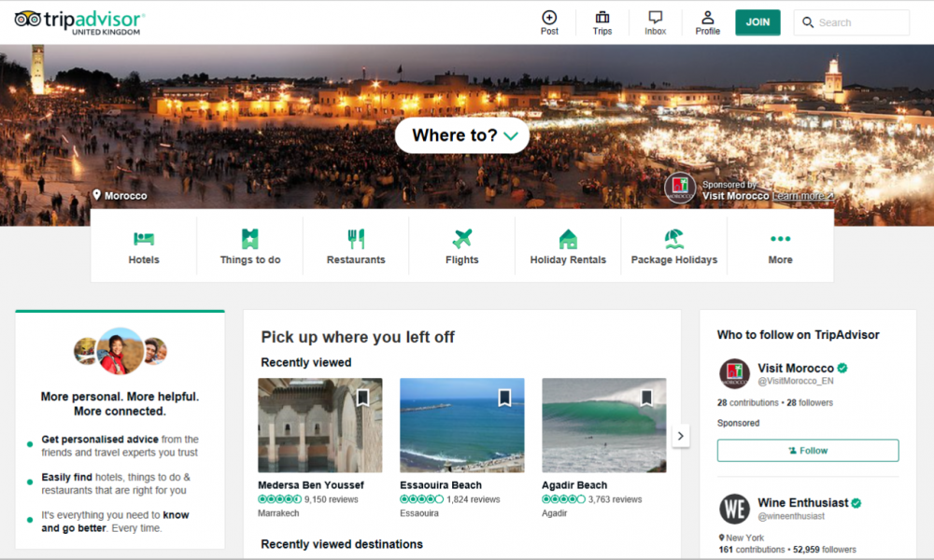Screen dimensions: 934x560
Task: Select the Package Holidays umbrella icon
Action: point(674,239)
